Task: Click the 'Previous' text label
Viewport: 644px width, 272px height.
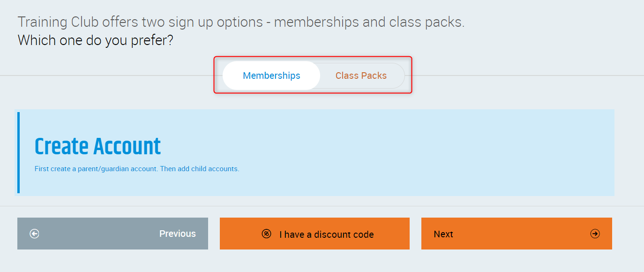Action: coord(177,234)
